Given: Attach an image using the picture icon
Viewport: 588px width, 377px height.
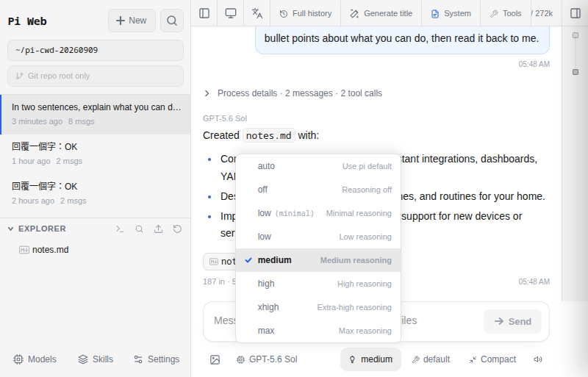Looking at the screenshot, I should tap(215, 359).
